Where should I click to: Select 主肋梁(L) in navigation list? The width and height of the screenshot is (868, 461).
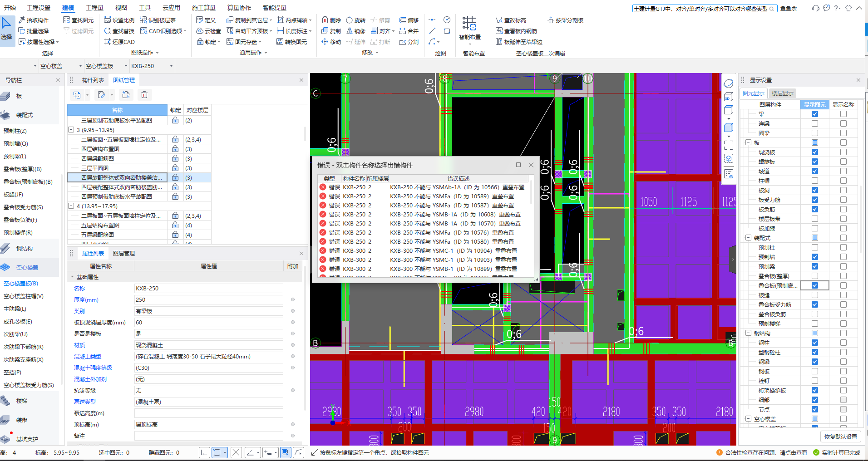point(15,309)
